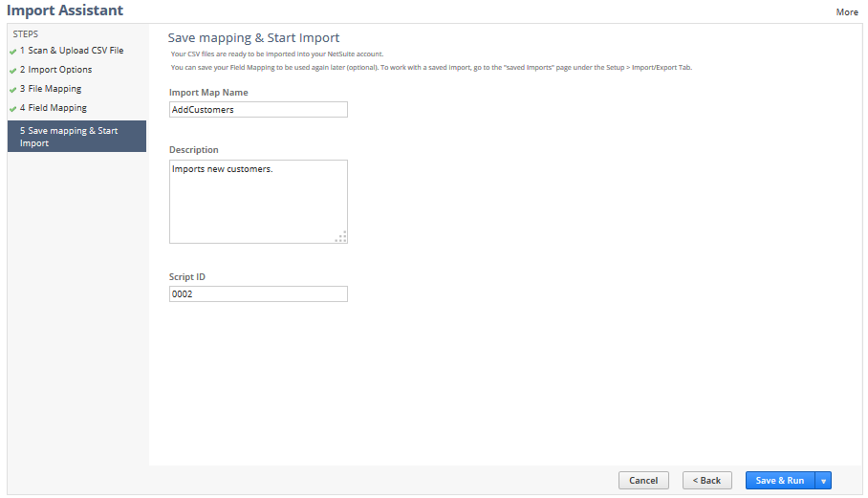Click the Import Map Name field
This screenshot has width=868, height=498.
coord(258,110)
